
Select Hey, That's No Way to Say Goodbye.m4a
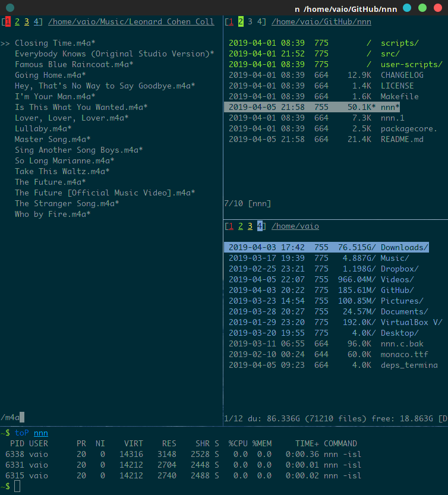pyautogui.click(x=105, y=86)
